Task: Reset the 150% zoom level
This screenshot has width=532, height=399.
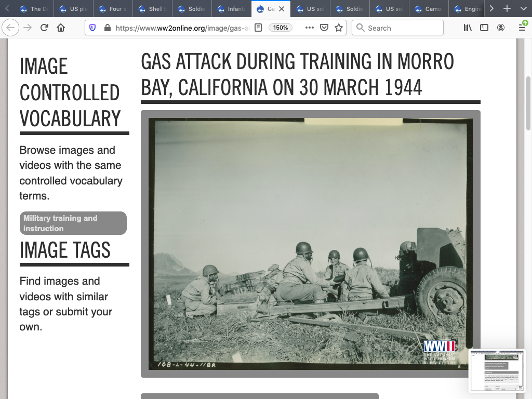Action: click(281, 28)
